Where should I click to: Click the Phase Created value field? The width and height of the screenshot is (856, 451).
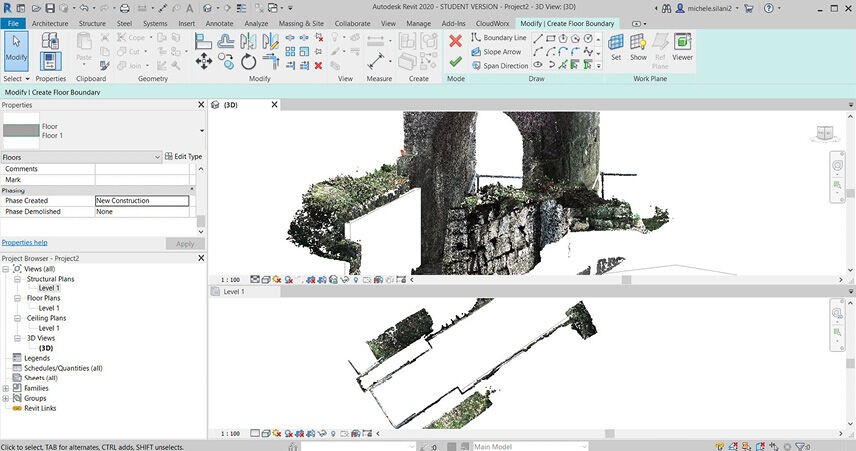coord(141,201)
